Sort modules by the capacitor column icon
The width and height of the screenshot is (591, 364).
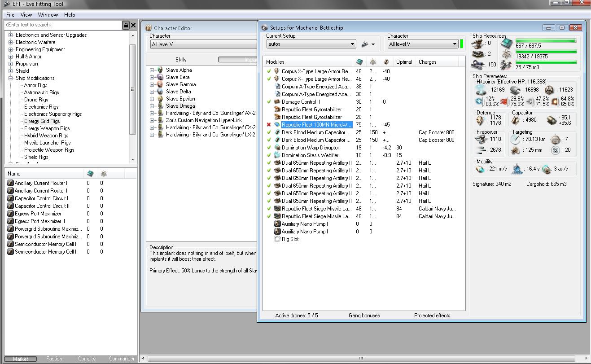pyautogui.click(x=386, y=62)
